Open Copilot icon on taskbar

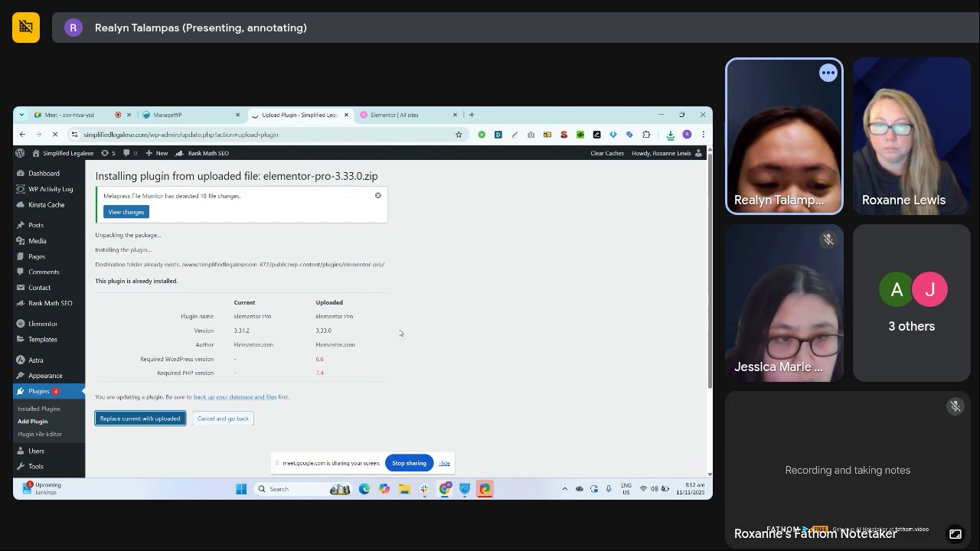click(x=384, y=489)
